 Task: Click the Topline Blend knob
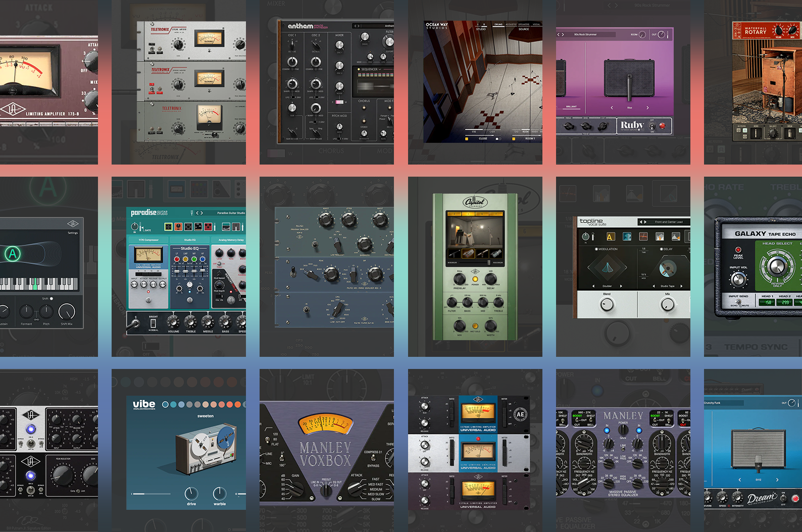coord(607,304)
